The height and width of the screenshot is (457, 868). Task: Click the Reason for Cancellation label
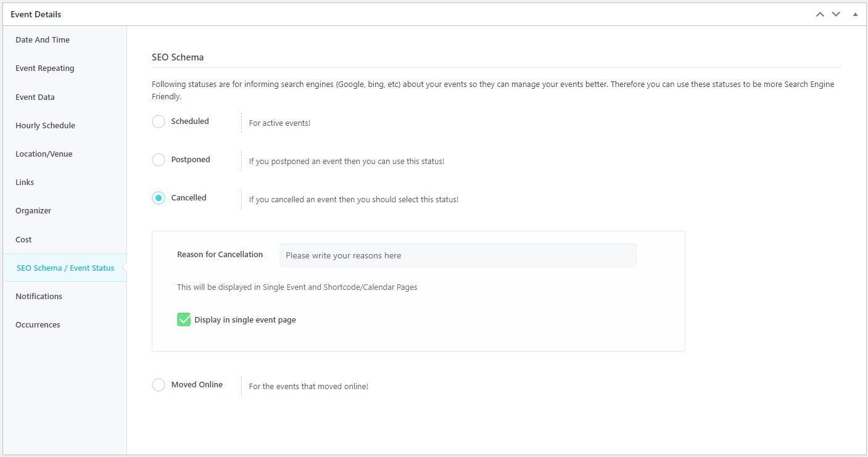coord(220,254)
